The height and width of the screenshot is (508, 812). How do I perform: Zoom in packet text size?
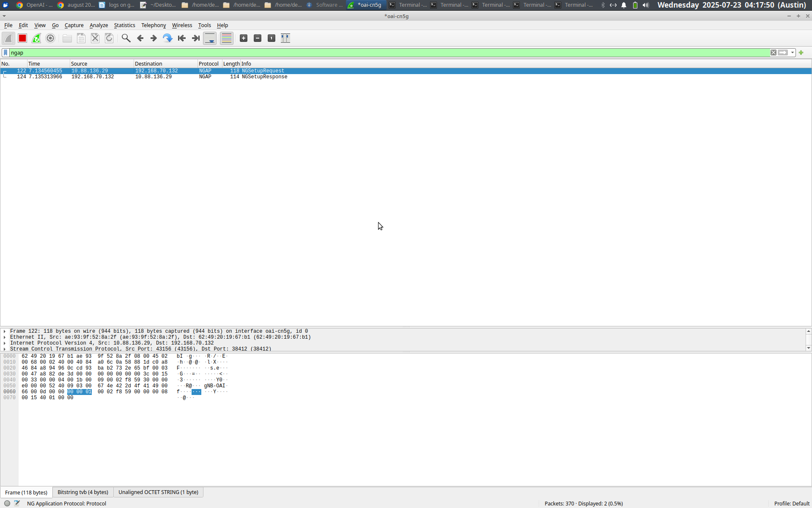[x=244, y=38]
